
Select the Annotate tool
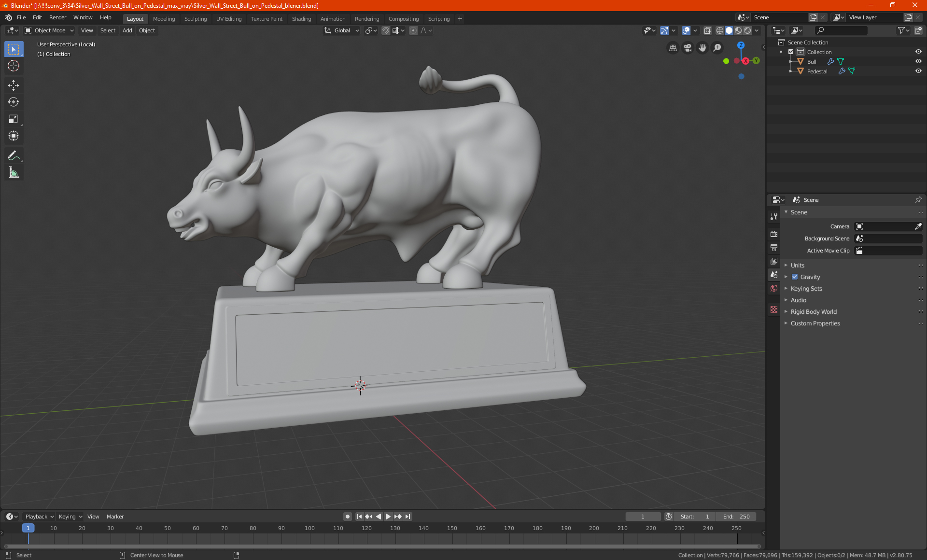(14, 155)
